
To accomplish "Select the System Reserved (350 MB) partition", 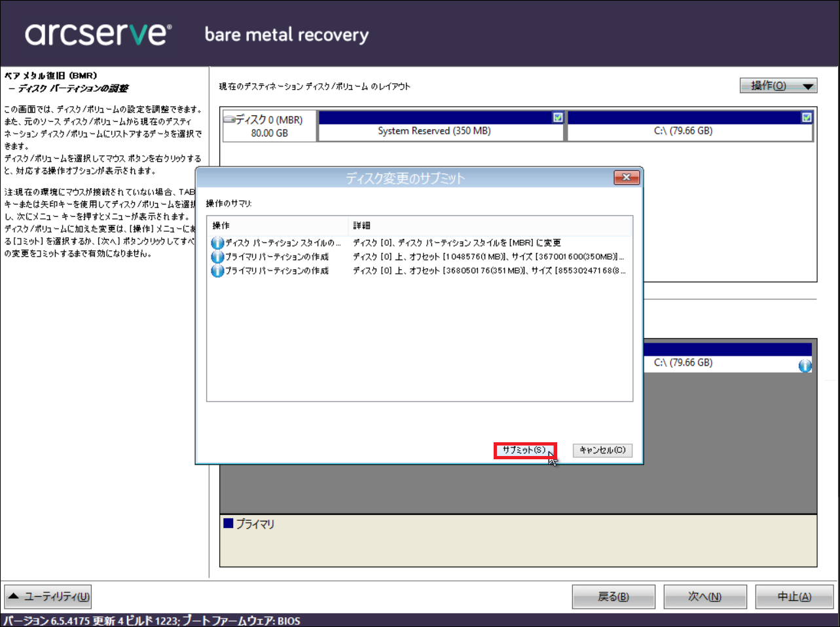I will (x=434, y=131).
